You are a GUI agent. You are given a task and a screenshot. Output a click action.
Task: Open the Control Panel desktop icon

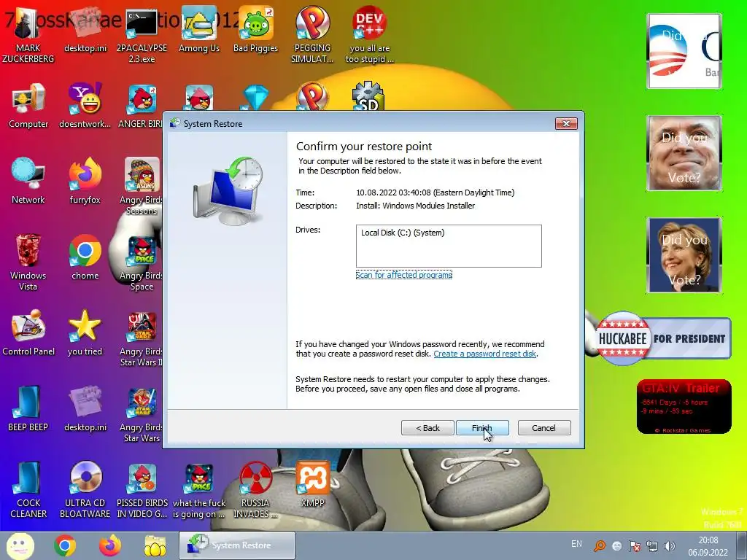pos(28,332)
